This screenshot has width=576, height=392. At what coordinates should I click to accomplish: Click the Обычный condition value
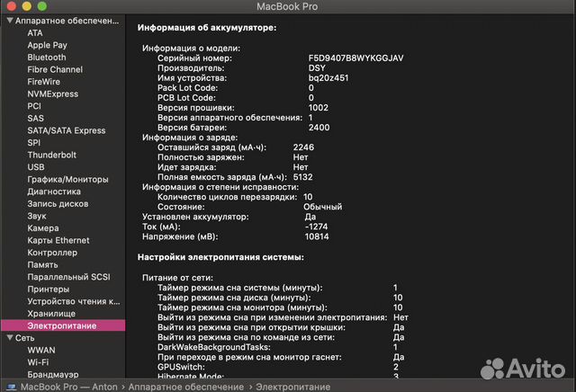322,207
